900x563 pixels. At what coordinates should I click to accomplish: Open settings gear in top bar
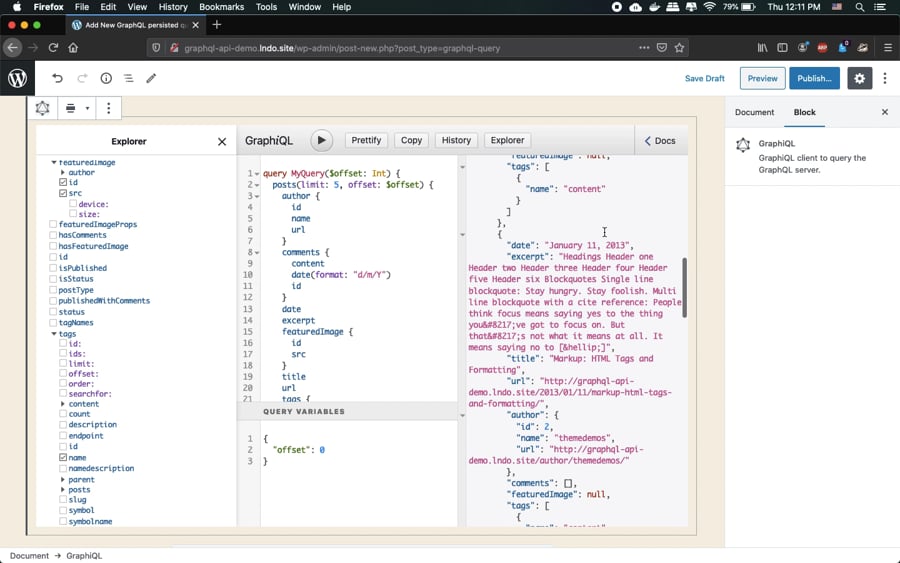click(859, 78)
